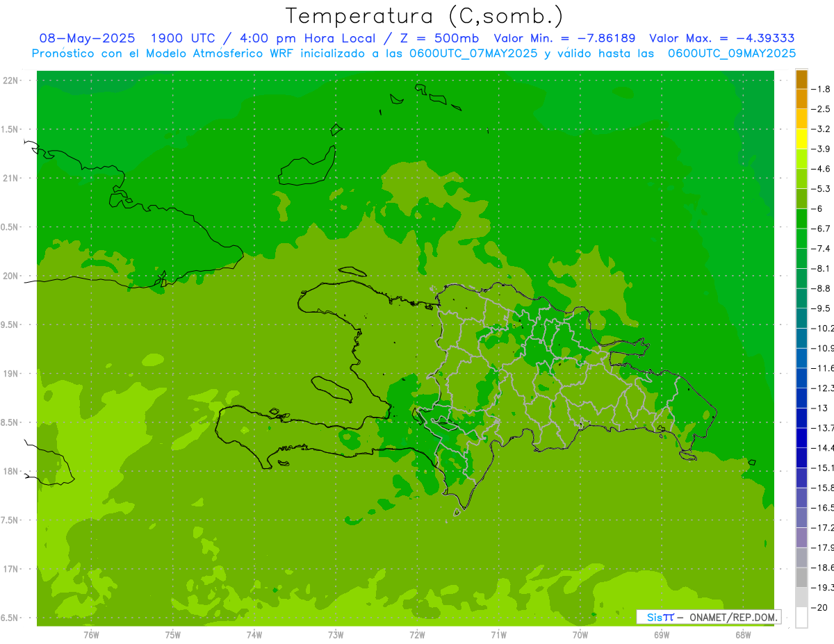Image resolution: width=834 pixels, height=644 pixels.
Task: Click initialization time '0600UTC_07MAY2025'
Action: [473, 53]
